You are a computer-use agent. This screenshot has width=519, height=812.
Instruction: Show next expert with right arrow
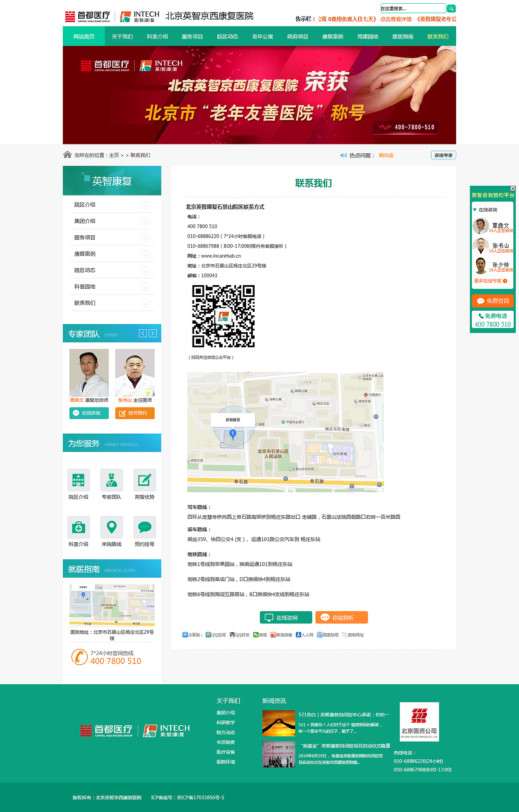coord(152,333)
